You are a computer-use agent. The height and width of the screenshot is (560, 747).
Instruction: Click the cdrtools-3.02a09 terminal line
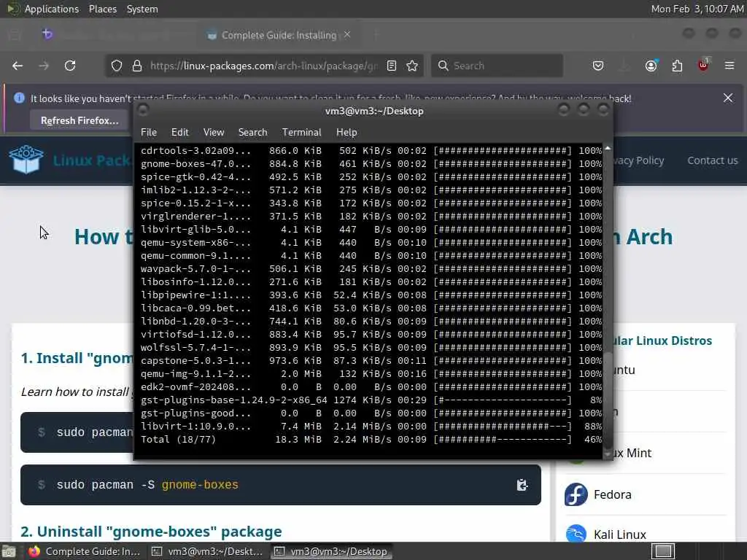point(371,150)
